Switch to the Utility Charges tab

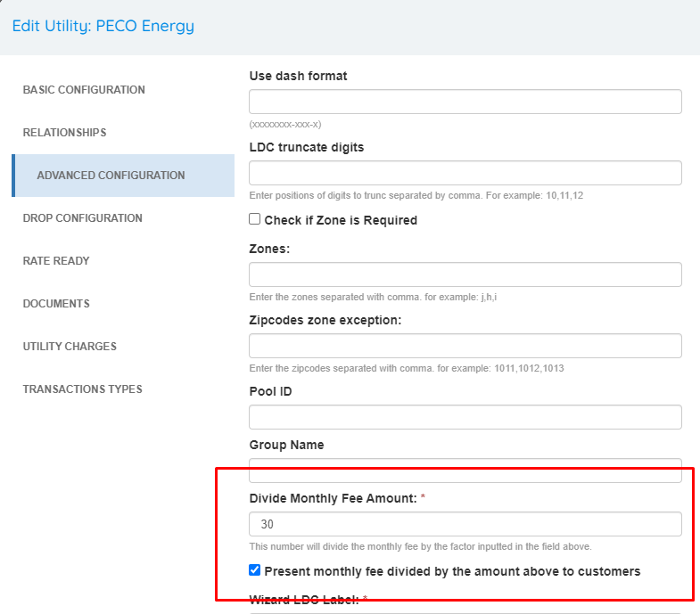pyautogui.click(x=70, y=347)
